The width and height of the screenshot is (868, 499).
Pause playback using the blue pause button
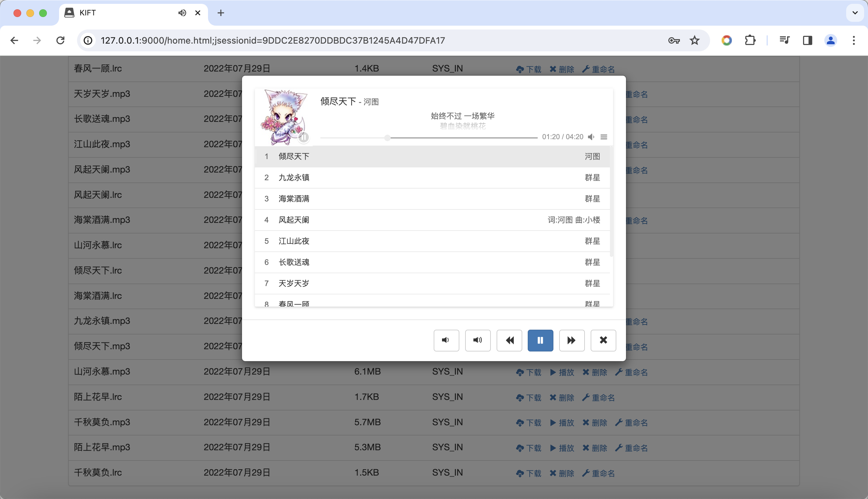click(x=540, y=340)
